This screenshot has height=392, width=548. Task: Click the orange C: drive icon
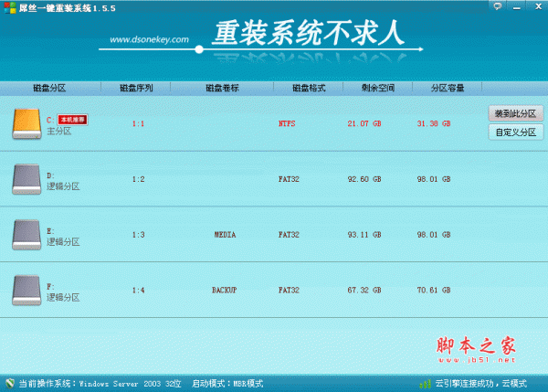tap(26, 124)
